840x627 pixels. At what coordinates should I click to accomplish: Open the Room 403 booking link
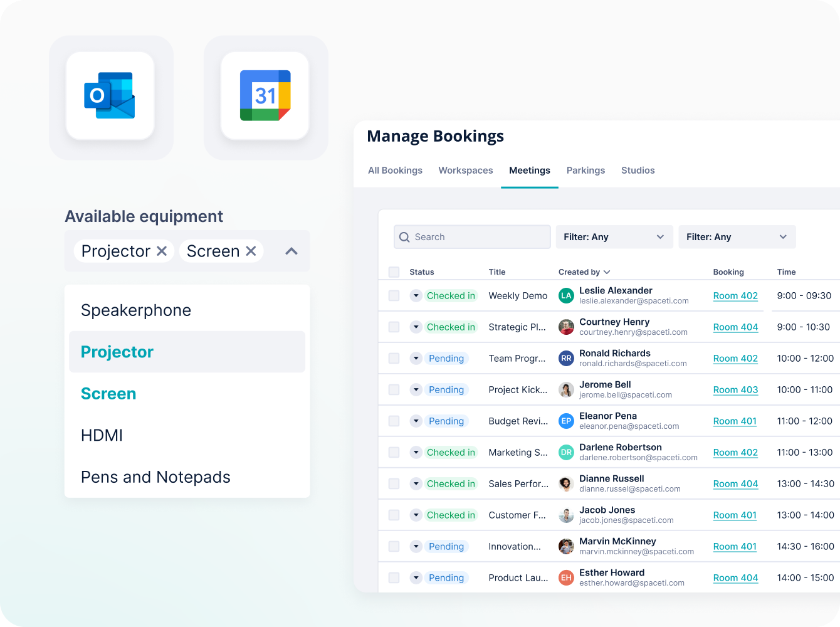tap(735, 389)
